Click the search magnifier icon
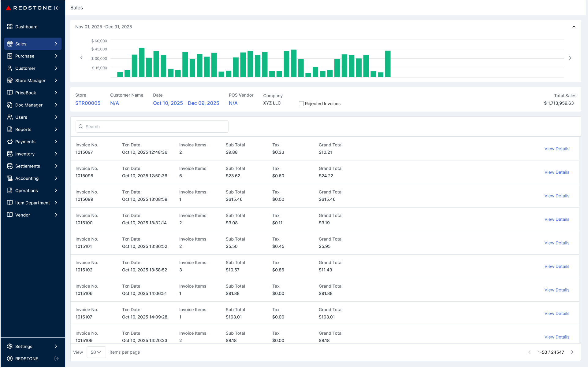Viewport: 588px width, 368px height. pos(80,127)
